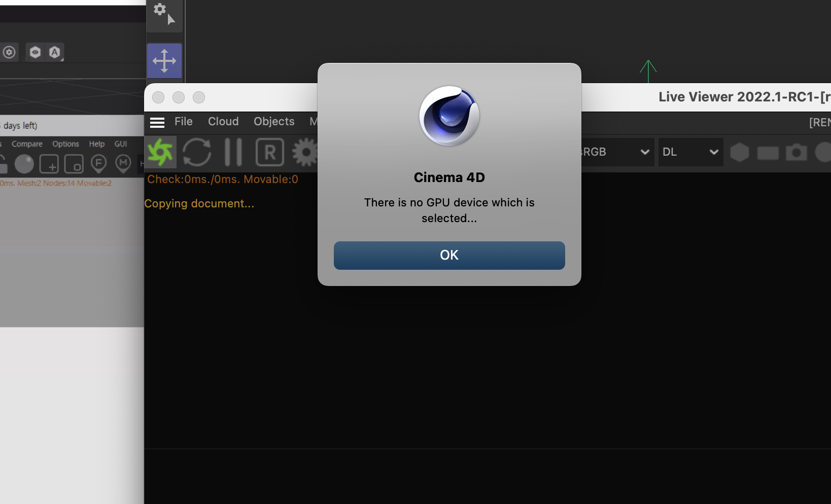The height and width of the screenshot is (504, 831).
Task: Open the Objects menu in Live Viewer
Action: pos(274,122)
